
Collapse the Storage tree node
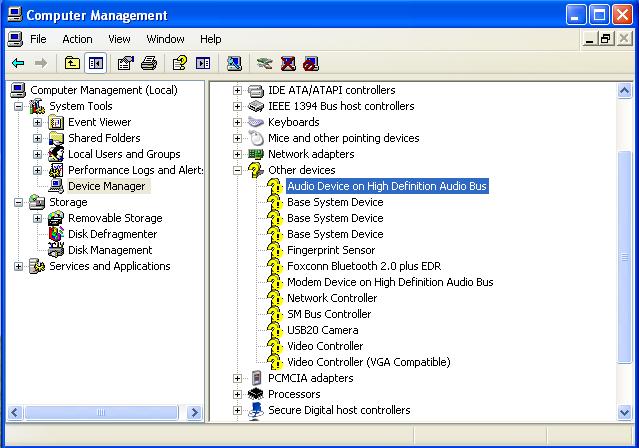pos(19,202)
